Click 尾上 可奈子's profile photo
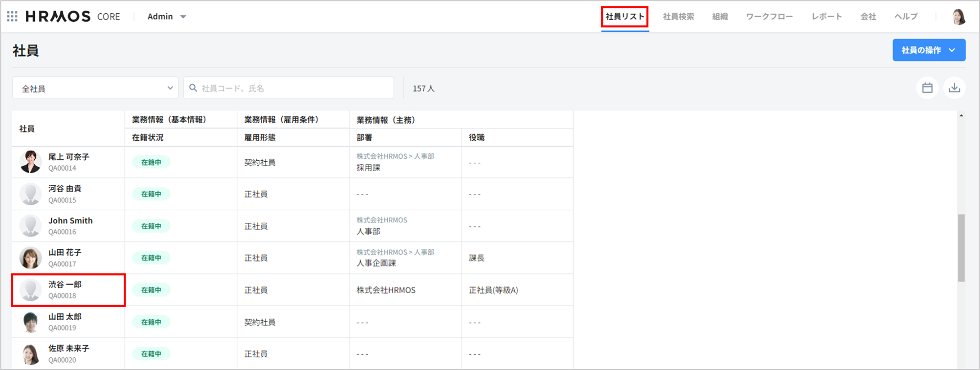This screenshot has width=980, height=370. point(30,162)
